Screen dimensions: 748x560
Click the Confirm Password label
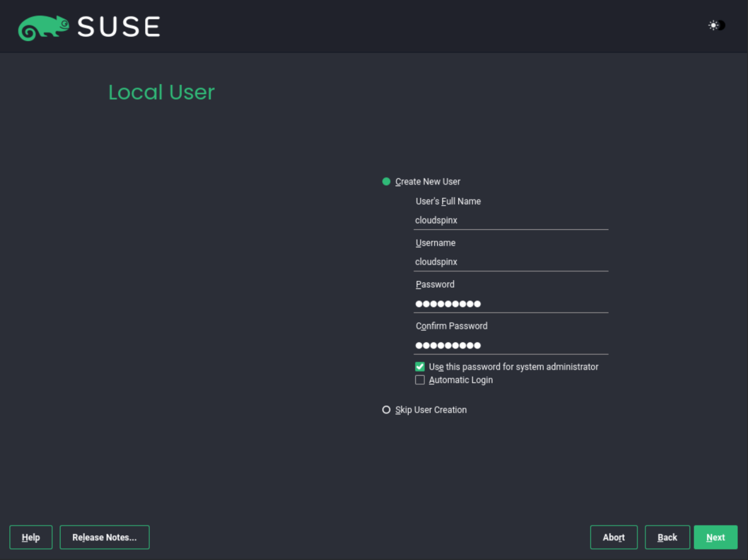[451, 326]
